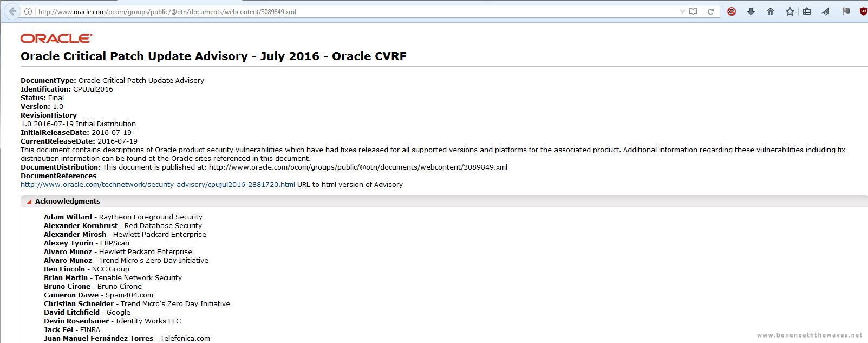This screenshot has width=868, height=343.
Task: Click '1.0 2016-07-19 Initial Distribution' text
Action: (78, 124)
